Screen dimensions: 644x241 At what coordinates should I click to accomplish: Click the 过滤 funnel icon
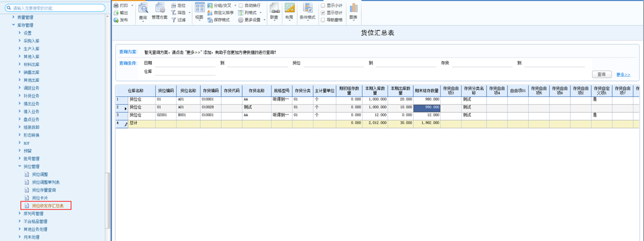tap(174, 20)
